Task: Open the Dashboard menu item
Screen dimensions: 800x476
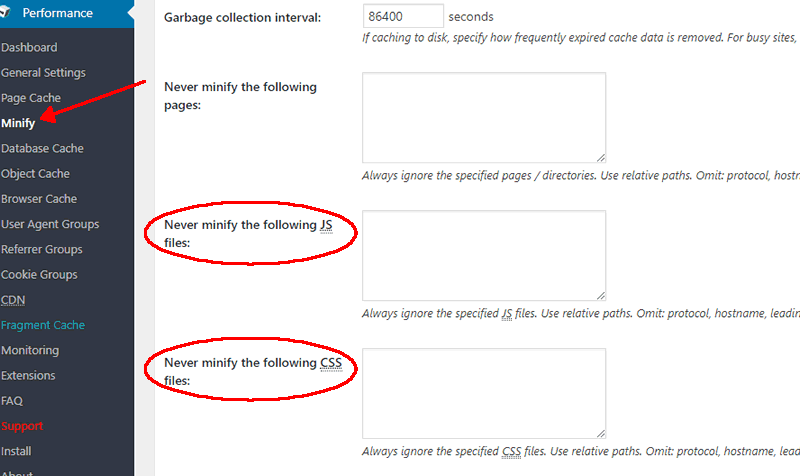Action: (x=29, y=47)
